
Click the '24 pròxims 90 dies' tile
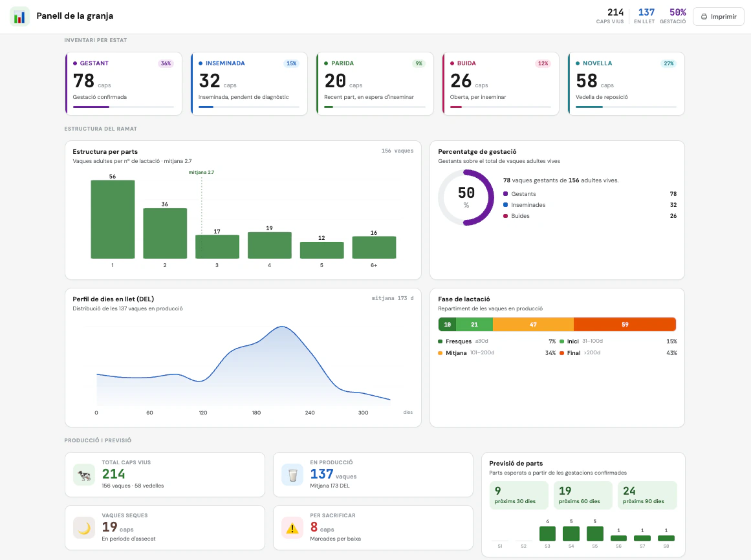coord(647,495)
